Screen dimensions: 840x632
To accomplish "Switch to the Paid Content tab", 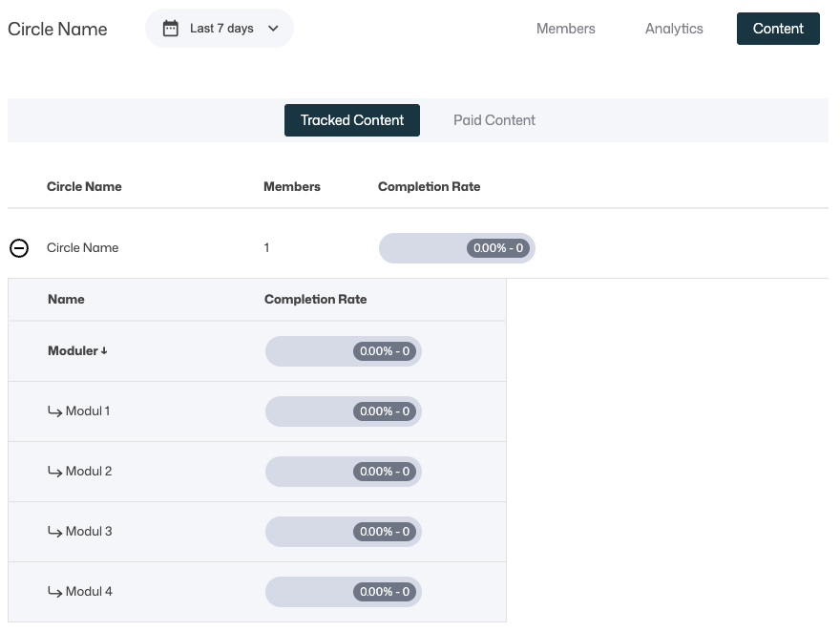I will (x=494, y=120).
